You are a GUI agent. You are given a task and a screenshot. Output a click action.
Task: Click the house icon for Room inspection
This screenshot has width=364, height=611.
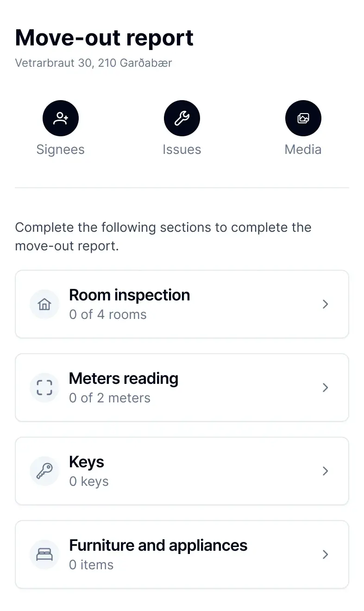pyautogui.click(x=44, y=305)
